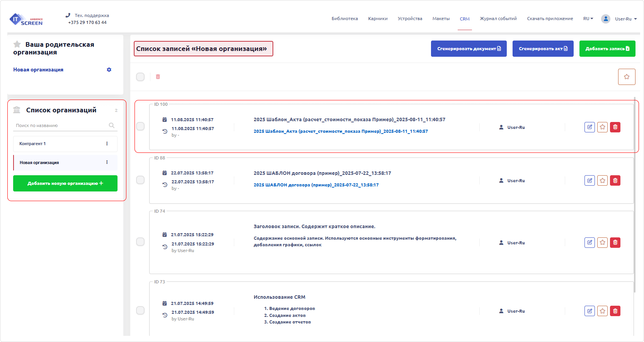Edit the record with ID 73
The width and height of the screenshot is (644, 342).
coord(589,311)
